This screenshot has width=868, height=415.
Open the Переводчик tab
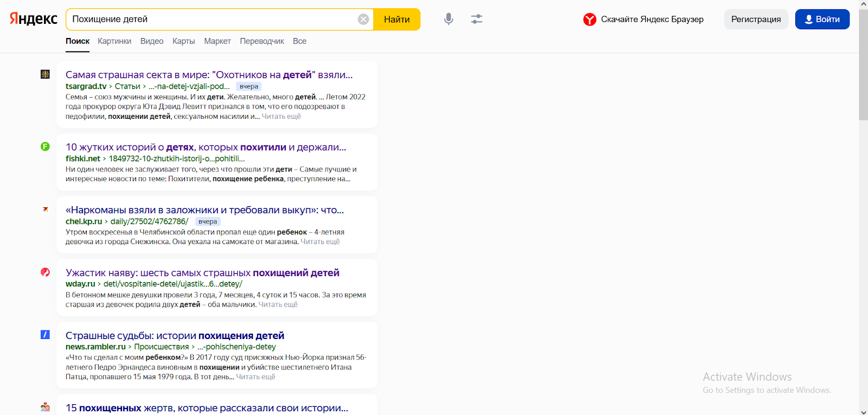coord(261,41)
